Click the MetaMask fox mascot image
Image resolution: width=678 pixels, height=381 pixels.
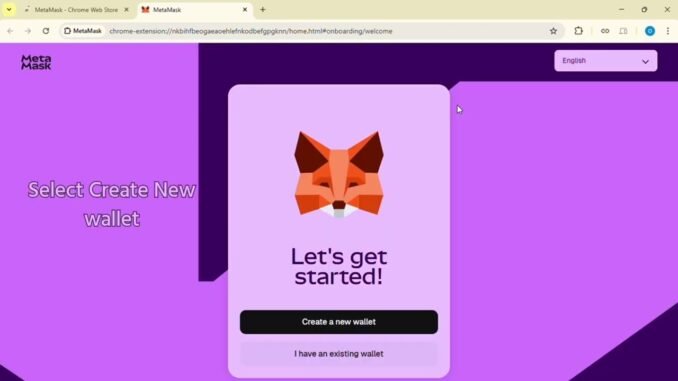pos(339,174)
